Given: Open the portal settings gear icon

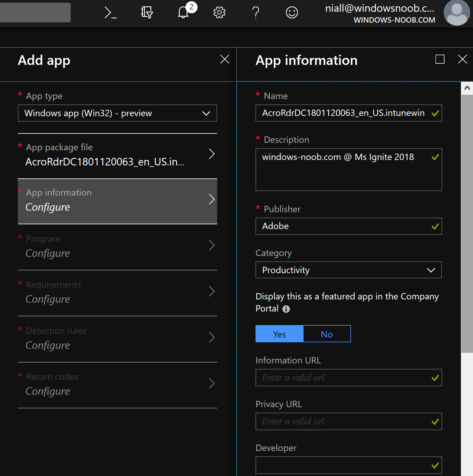Looking at the screenshot, I should (x=219, y=13).
